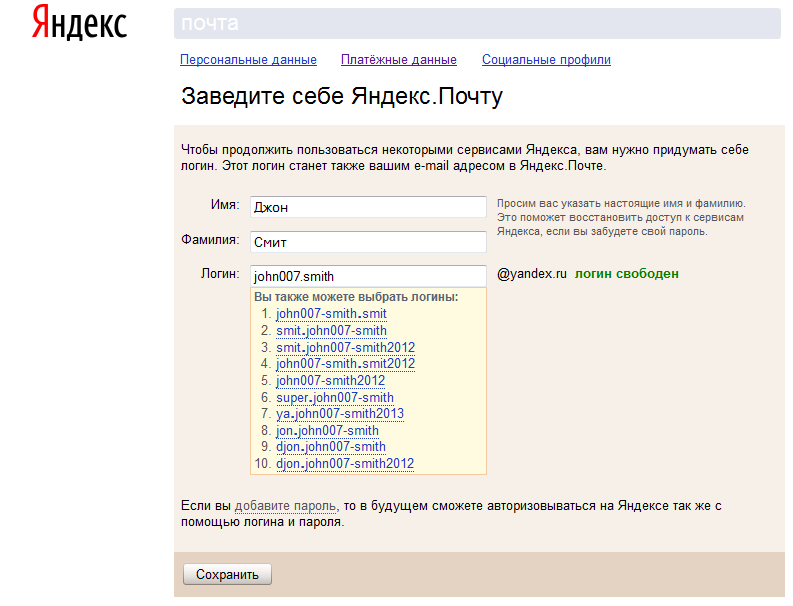
Task: Open the Социальные профили tab
Action: tap(546, 60)
